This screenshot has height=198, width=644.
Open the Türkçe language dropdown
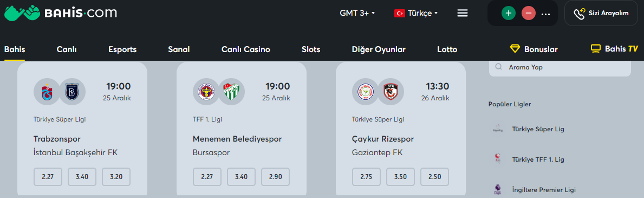click(416, 13)
